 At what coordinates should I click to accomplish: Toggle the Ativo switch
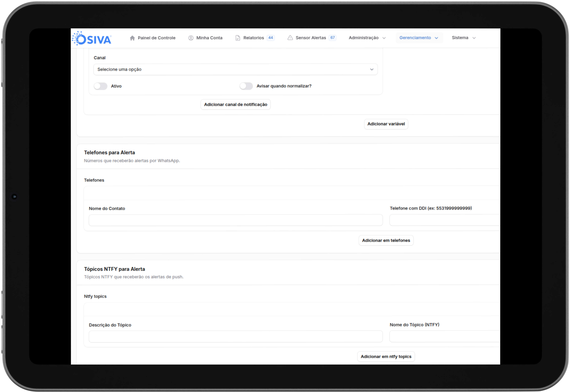pos(100,86)
